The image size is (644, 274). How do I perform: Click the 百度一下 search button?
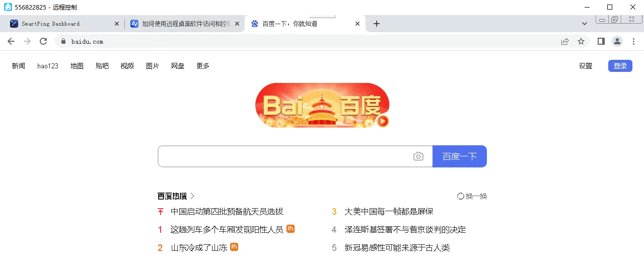pyautogui.click(x=459, y=156)
